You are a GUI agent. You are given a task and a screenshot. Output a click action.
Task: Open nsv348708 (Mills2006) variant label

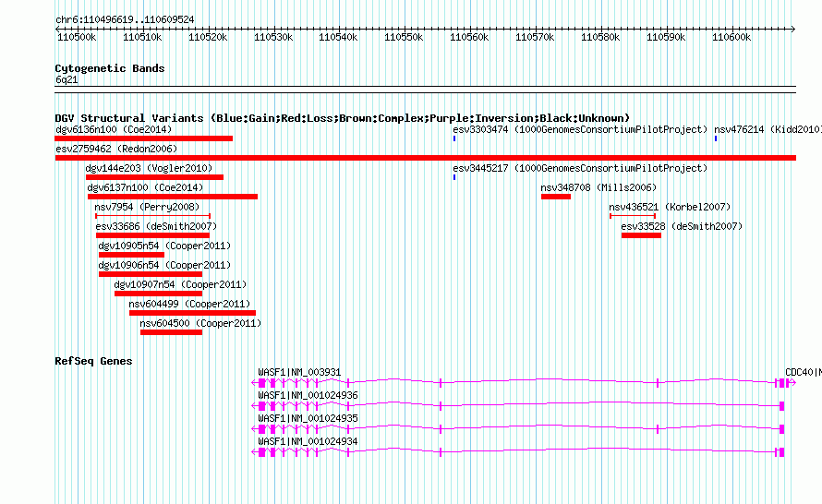[x=598, y=187]
